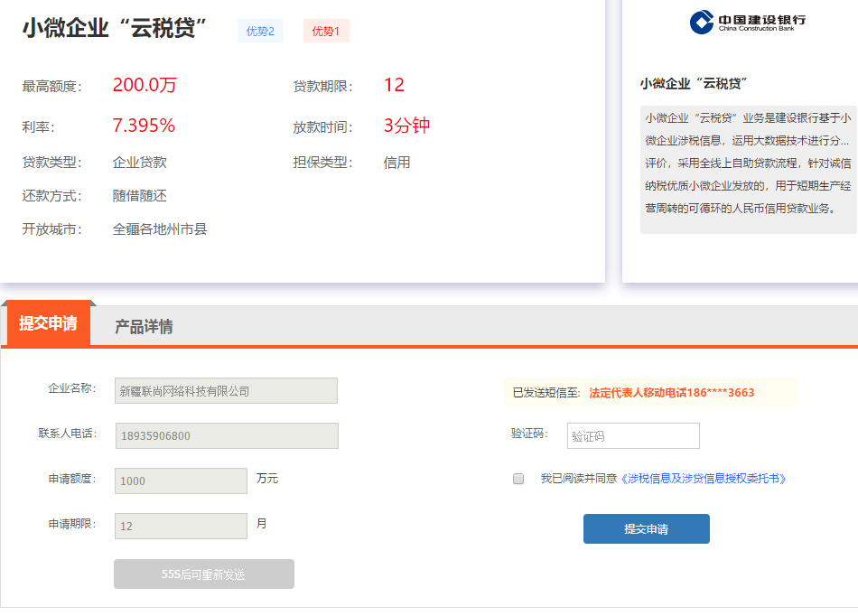This screenshot has width=858, height=616.
Task: Click the 申请额度 amount field
Action: coord(181,481)
